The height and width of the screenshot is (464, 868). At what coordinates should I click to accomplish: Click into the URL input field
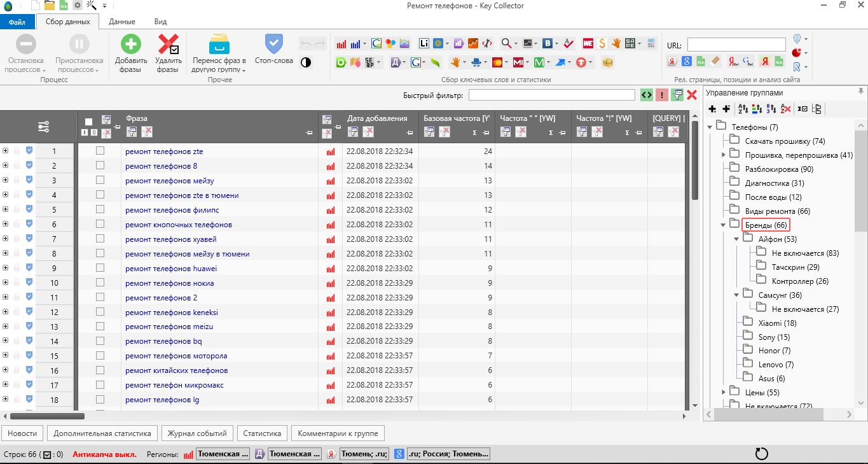(736, 45)
